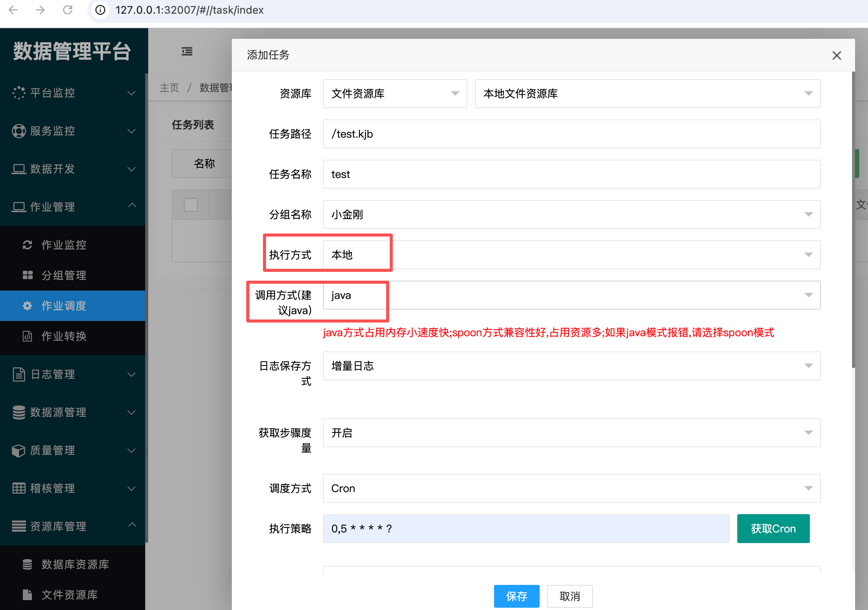The image size is (868, 610).
Task: Click the 数据源管理 database icon
Action: pos(18,412)
